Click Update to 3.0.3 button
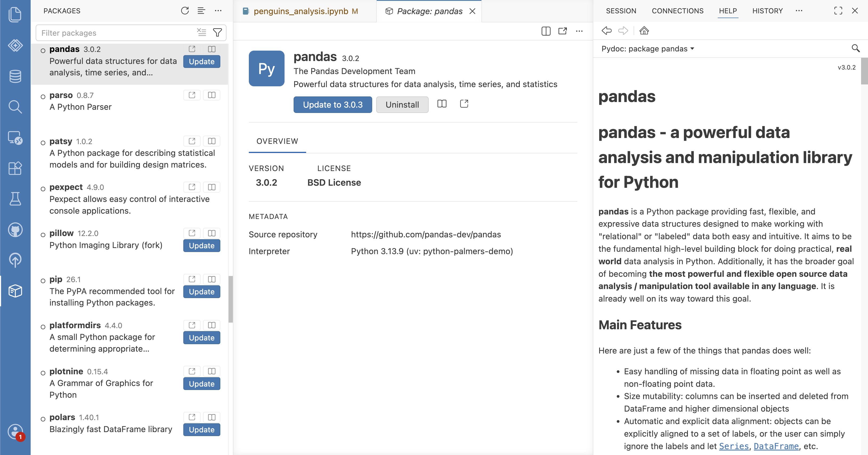The width and height of the screenshot is (868, 455). (332, 104)
